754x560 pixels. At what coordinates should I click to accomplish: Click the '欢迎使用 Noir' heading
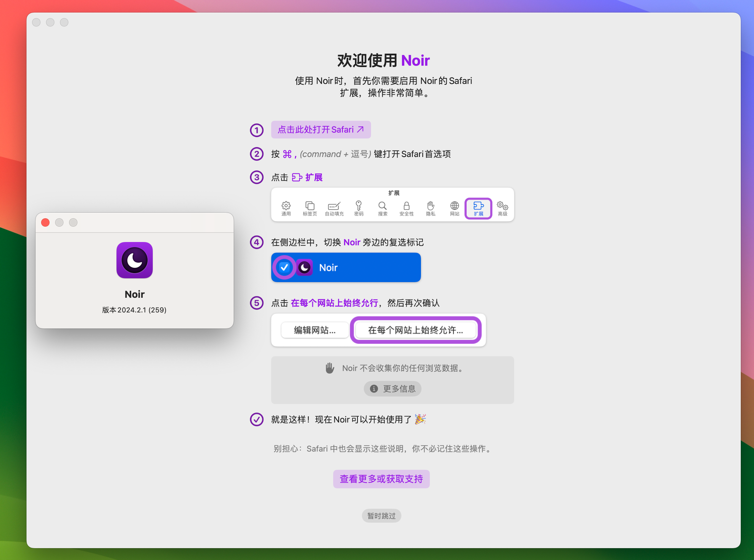[384, 61]
